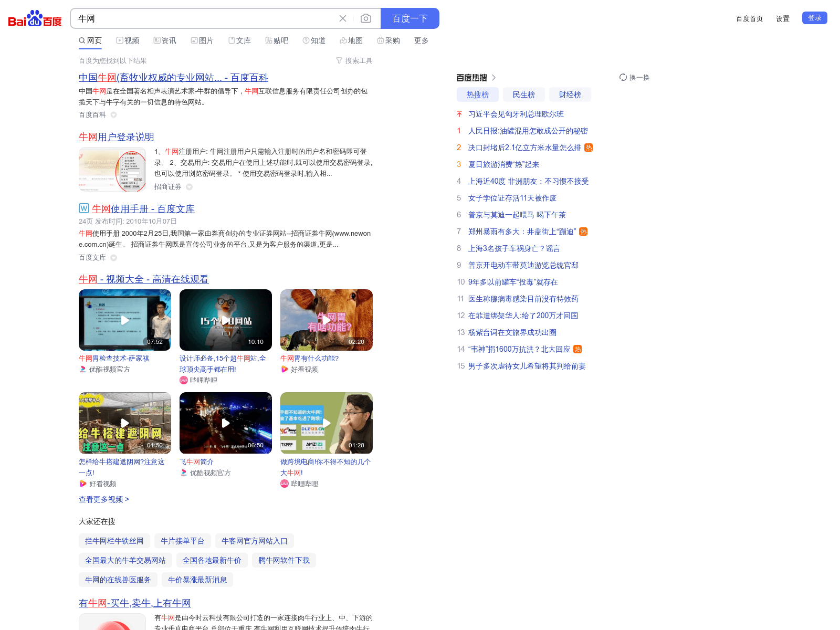This screenshot has width=840, height=630.
Task: Open hot item 韦神捐1600万抗洪
Action: (519, 349)
